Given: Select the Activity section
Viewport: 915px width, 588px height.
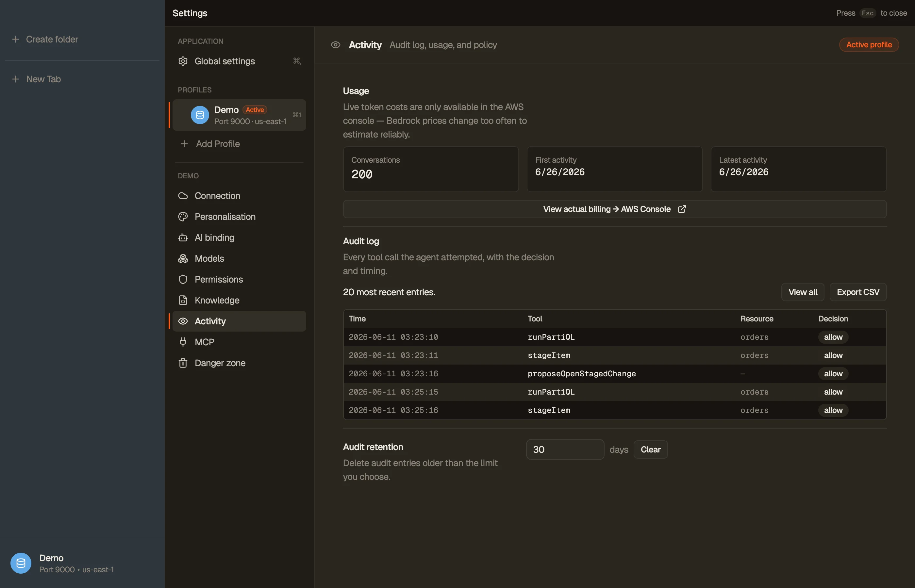Looking at the screenshot, I should 239,321.
